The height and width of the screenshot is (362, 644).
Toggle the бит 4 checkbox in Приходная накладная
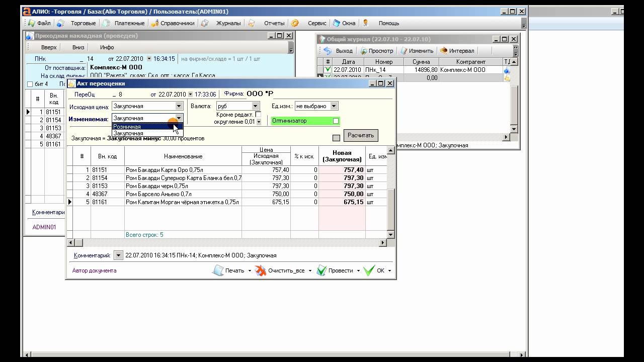pos(30,84)
